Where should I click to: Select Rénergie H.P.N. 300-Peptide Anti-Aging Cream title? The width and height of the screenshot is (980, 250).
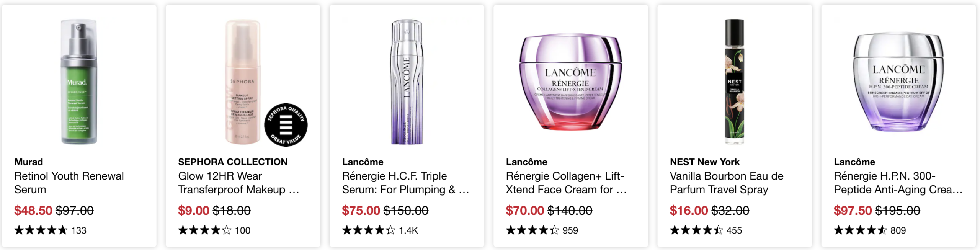[898, 183]
